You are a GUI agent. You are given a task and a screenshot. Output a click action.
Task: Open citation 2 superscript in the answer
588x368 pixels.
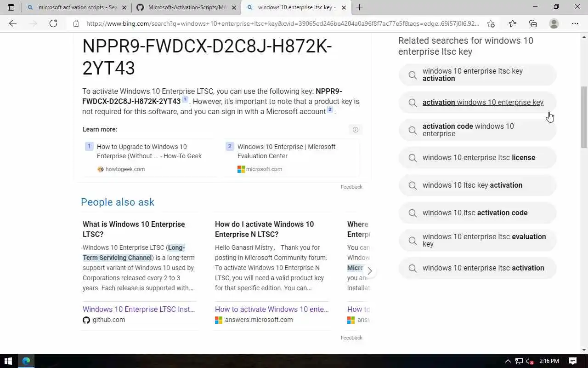click(x=330, y=109)
